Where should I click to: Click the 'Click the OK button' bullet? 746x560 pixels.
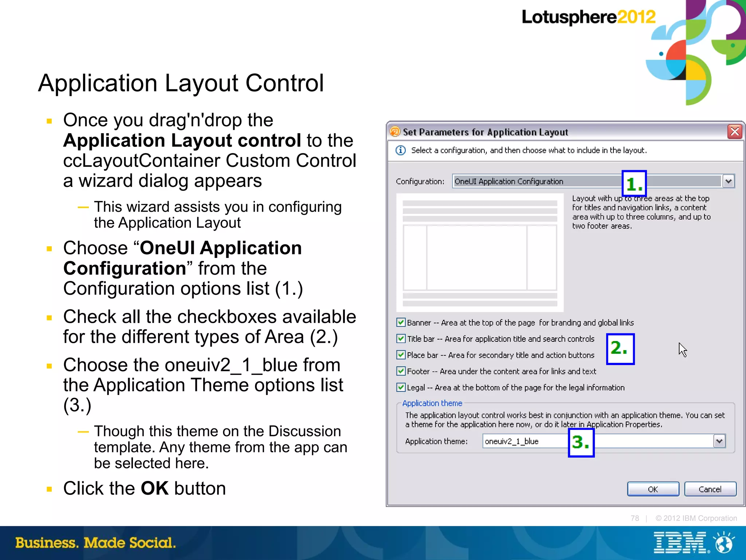(144, 488)
